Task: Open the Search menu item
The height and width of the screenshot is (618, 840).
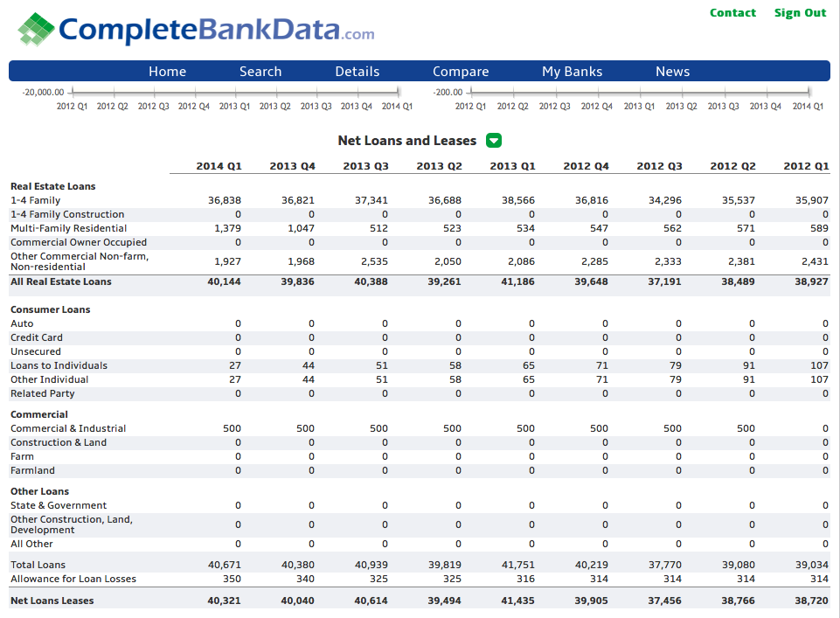Action: coord(260,71)
